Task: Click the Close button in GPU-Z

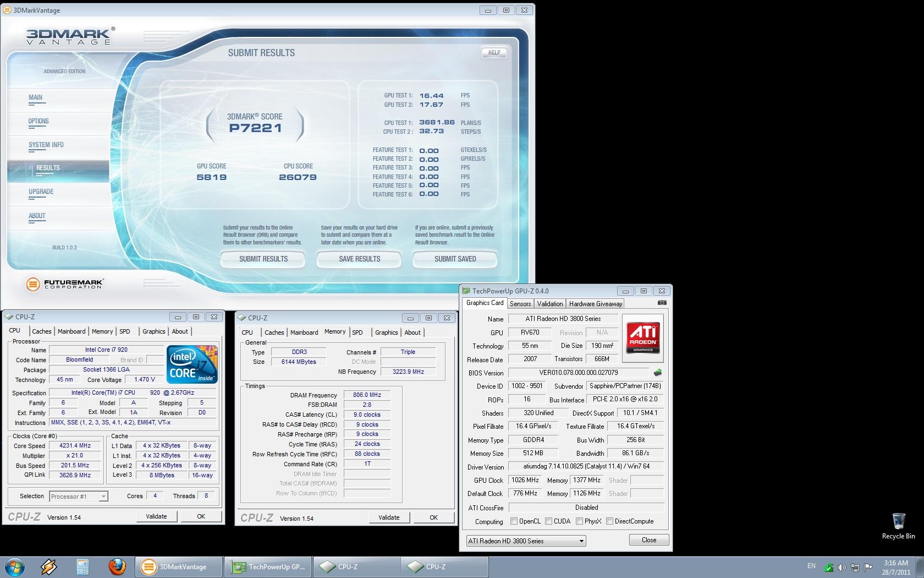Action: [x=649, y=540]
